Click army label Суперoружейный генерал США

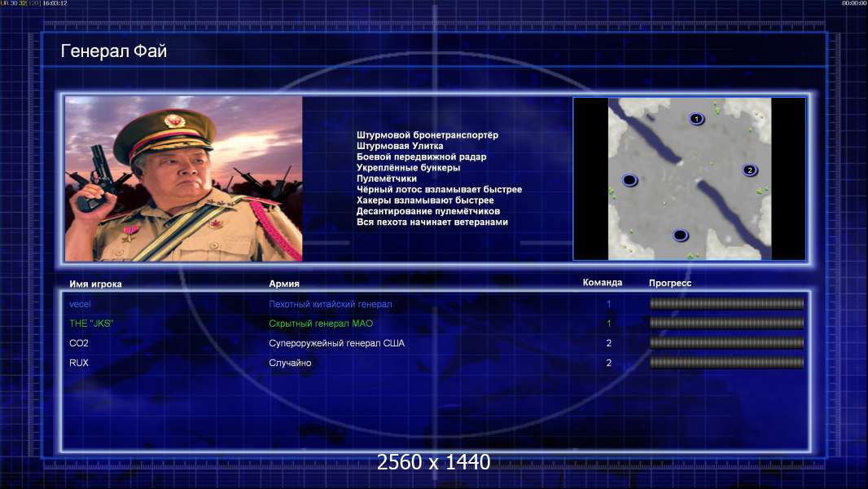coord(336,343)
